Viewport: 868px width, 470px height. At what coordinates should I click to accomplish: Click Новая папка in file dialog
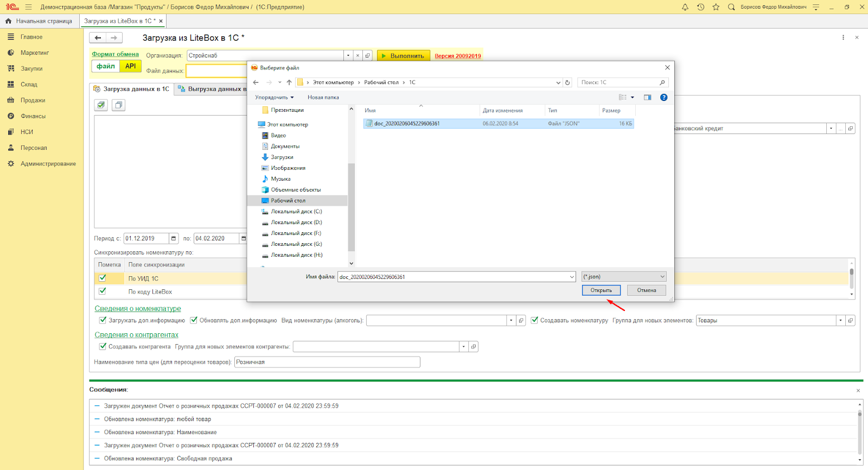(323, 98)
